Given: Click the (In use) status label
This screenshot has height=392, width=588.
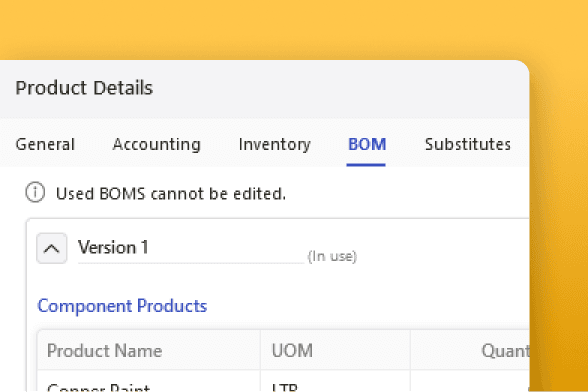Looking at the screenshot, I should pyautogui.click(x=332, y=257).
